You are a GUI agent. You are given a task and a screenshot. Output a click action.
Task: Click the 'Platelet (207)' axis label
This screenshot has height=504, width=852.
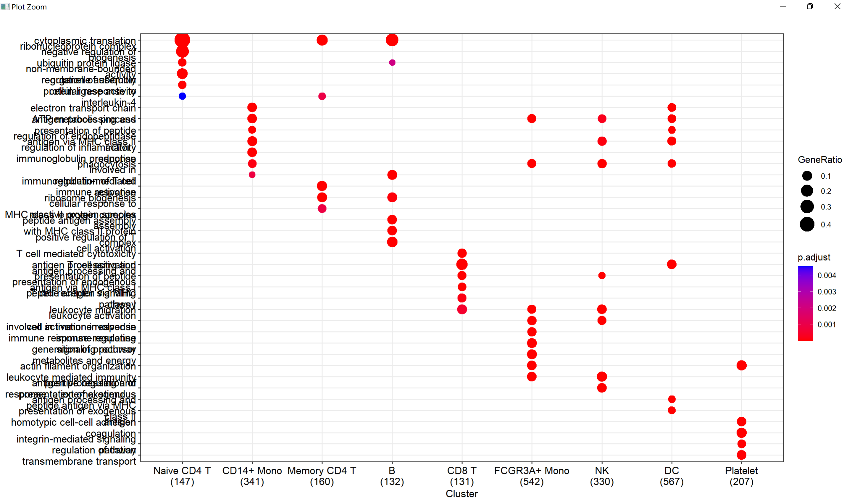[x=741, y=476]
